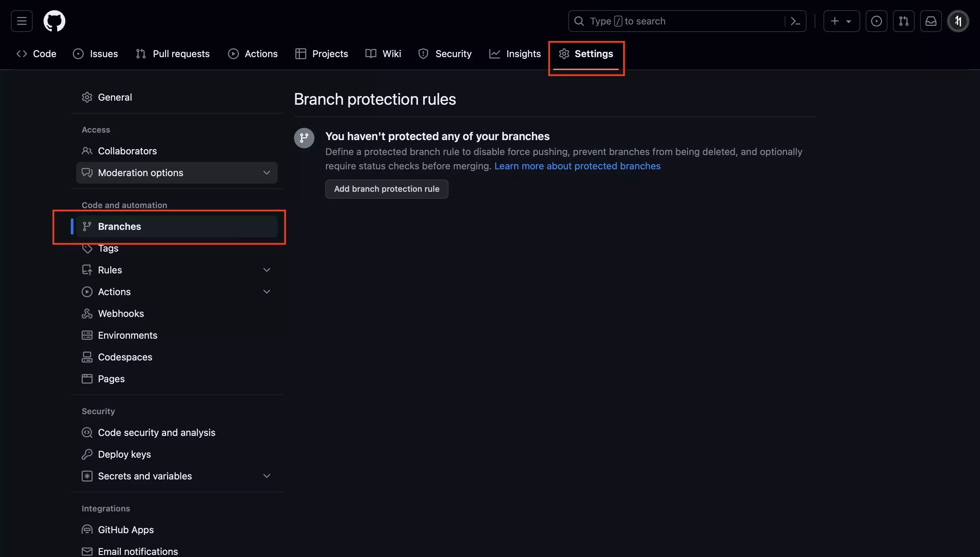
Task: Expand the Rules chevron
Action: (x=267, y=270)
